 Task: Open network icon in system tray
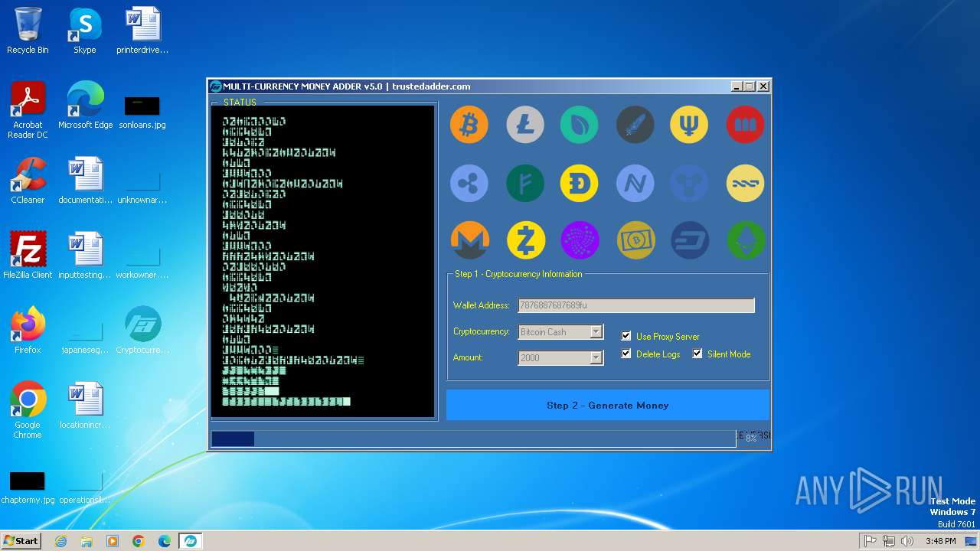[889, 541]
